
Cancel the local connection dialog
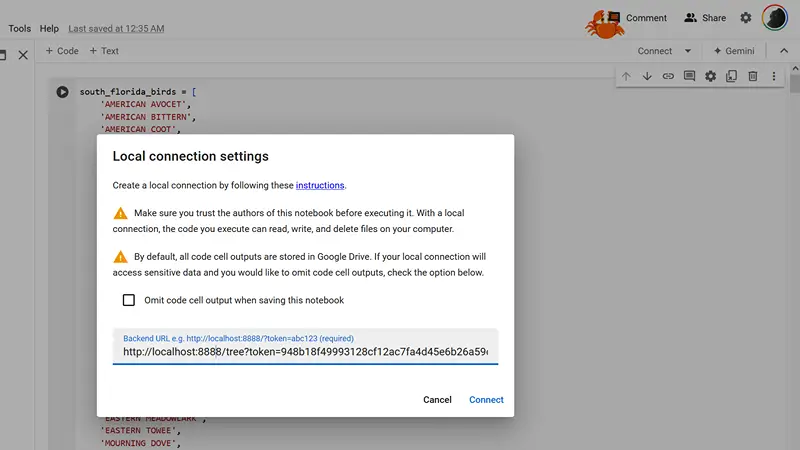437,400
